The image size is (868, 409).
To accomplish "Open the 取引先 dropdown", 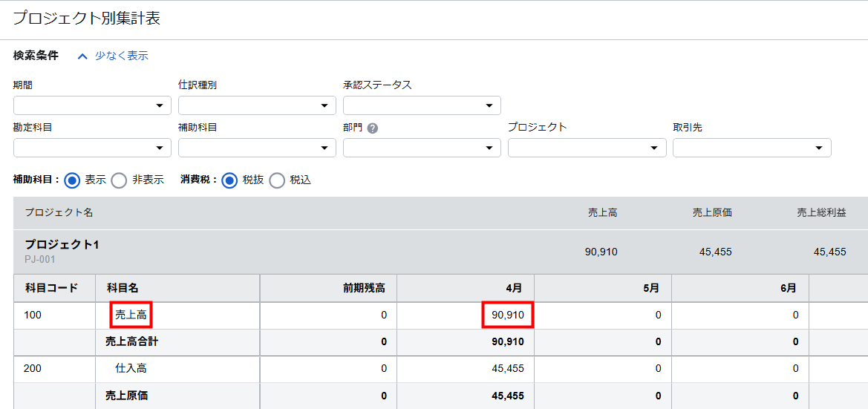I will pyautogui.click(x=751, y=148).
